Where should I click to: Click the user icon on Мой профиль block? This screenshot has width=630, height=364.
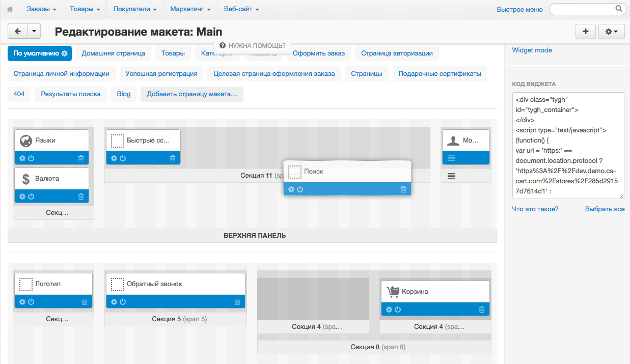453,140
